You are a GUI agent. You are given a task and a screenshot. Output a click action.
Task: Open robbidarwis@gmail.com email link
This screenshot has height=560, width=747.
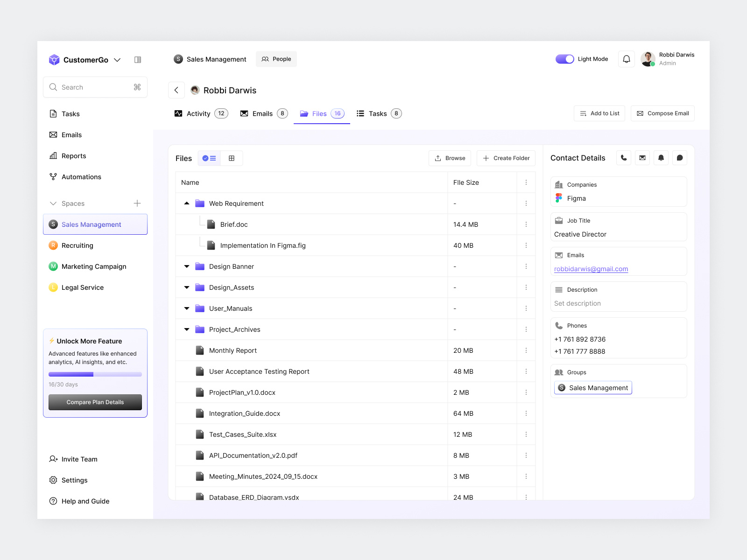[591, 269]
